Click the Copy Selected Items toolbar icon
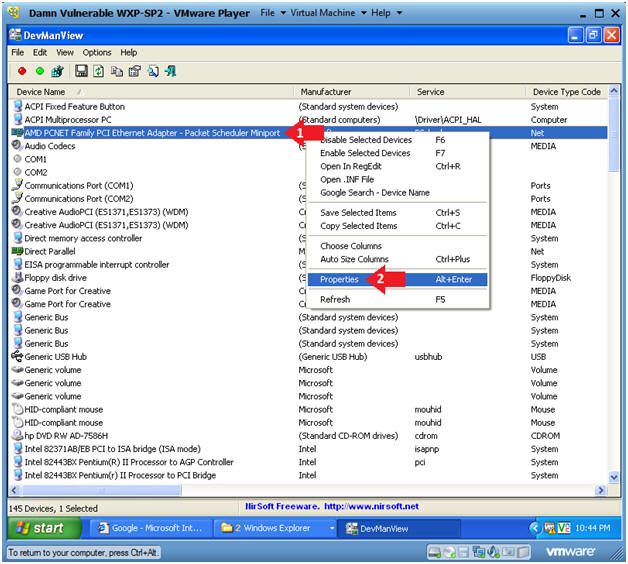This screenshot has height=564, width=628. 117,71
